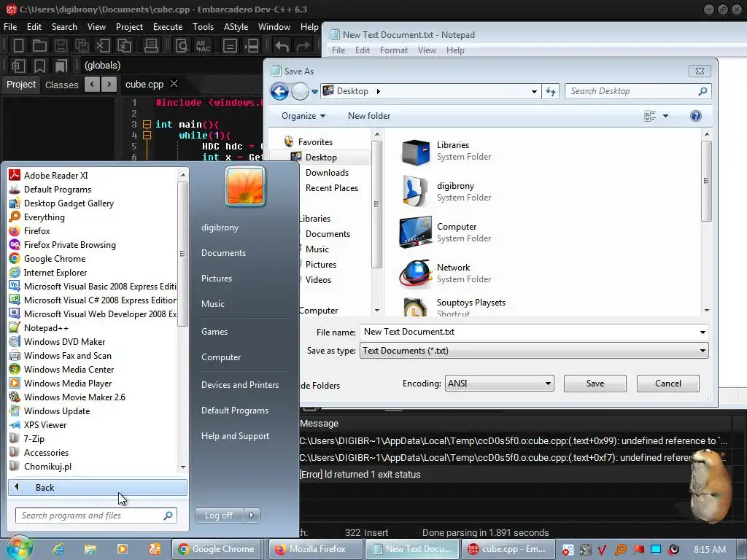The width and height of the screenshot is (747, 560).
Task: Open the File name history dropdown arrow
Action: coord(703,332)
